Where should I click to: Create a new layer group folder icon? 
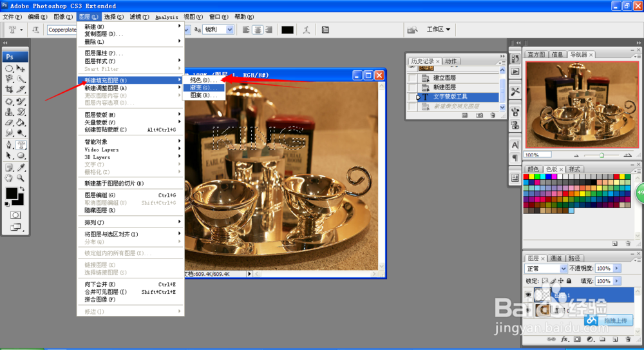coord(602,339)
